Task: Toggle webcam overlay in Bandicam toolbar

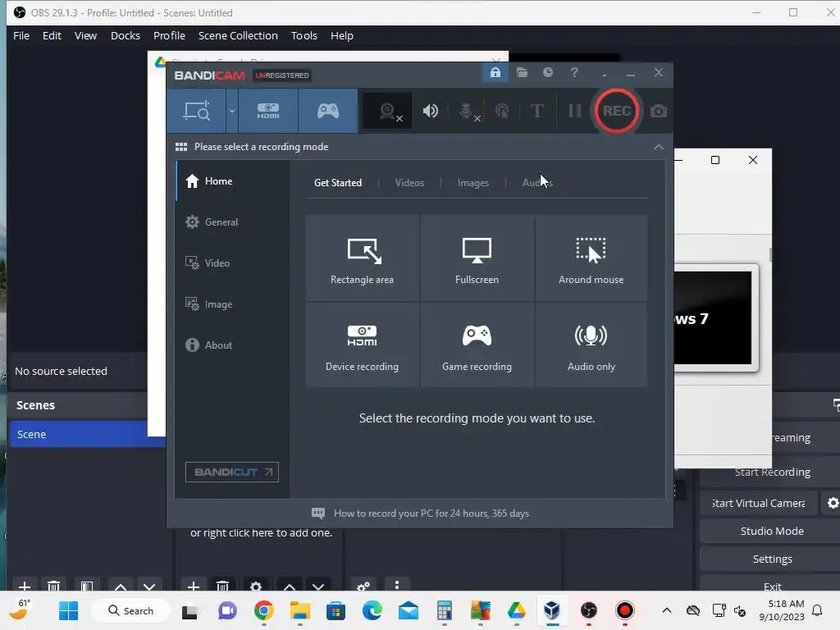Action: (x=387, y=111)
